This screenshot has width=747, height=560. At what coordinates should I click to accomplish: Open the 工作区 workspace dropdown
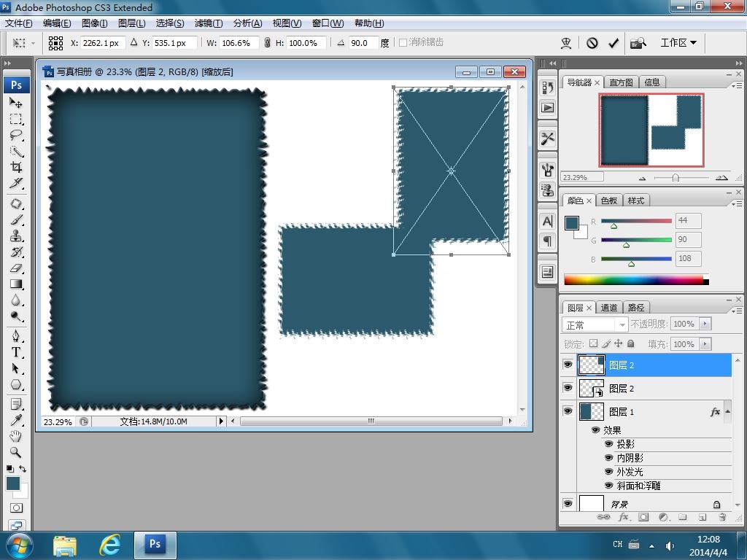pos(678,43)
